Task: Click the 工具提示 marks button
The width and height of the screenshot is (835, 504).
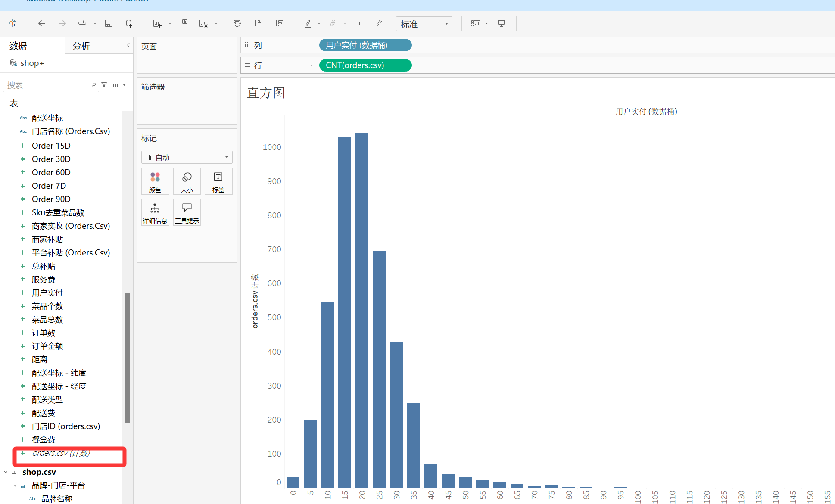Action: (x=187, y=212)
